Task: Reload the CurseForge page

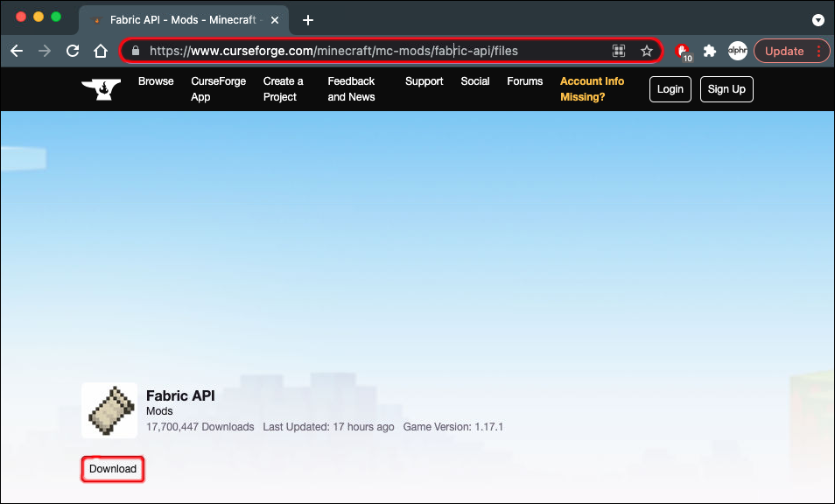Action: (73, 51)
